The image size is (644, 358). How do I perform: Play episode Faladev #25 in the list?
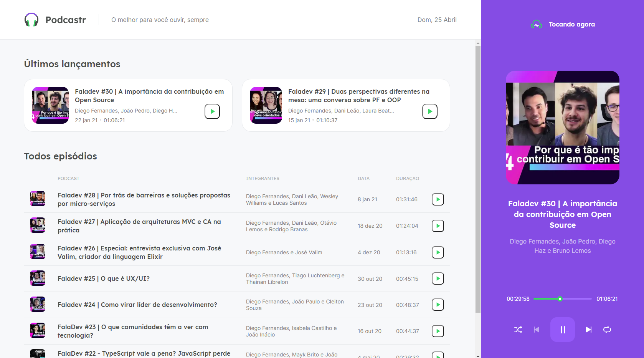point(438,278)
